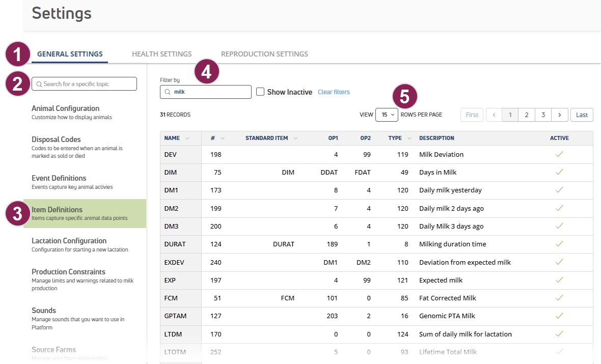This screenshot has height=364, width=601.
Task: Switch to the Health Settings tab
Action: click(161, 54)
